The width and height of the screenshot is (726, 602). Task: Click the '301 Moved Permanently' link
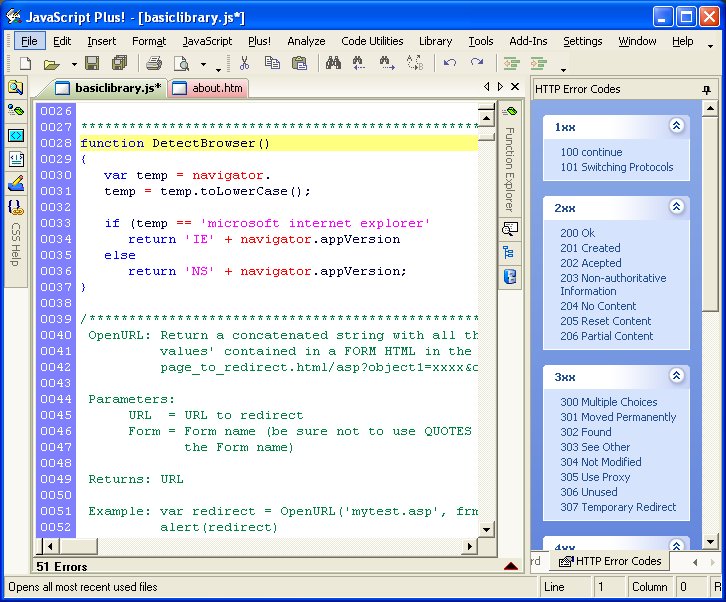click(x=618, y=417)
